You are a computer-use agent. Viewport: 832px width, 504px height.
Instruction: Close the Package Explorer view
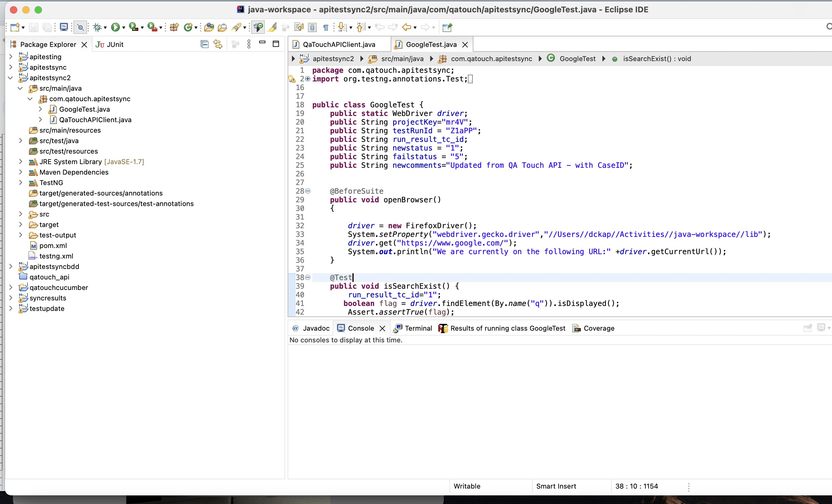click(85, 44)
